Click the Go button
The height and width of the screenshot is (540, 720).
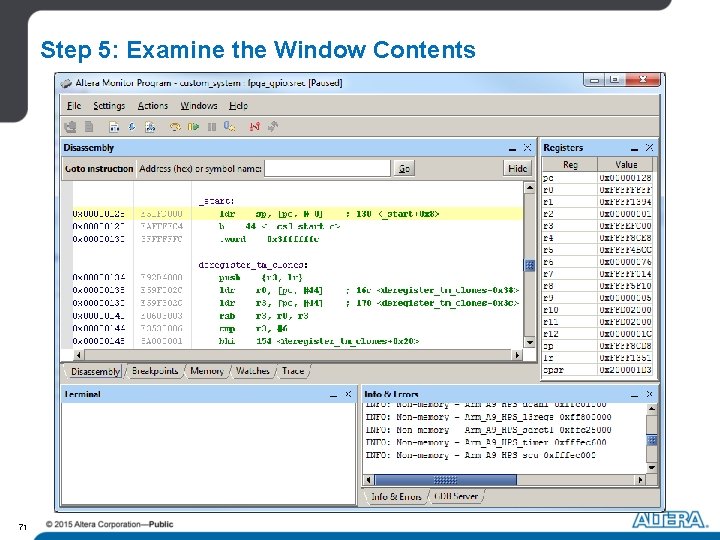point(404,169)
